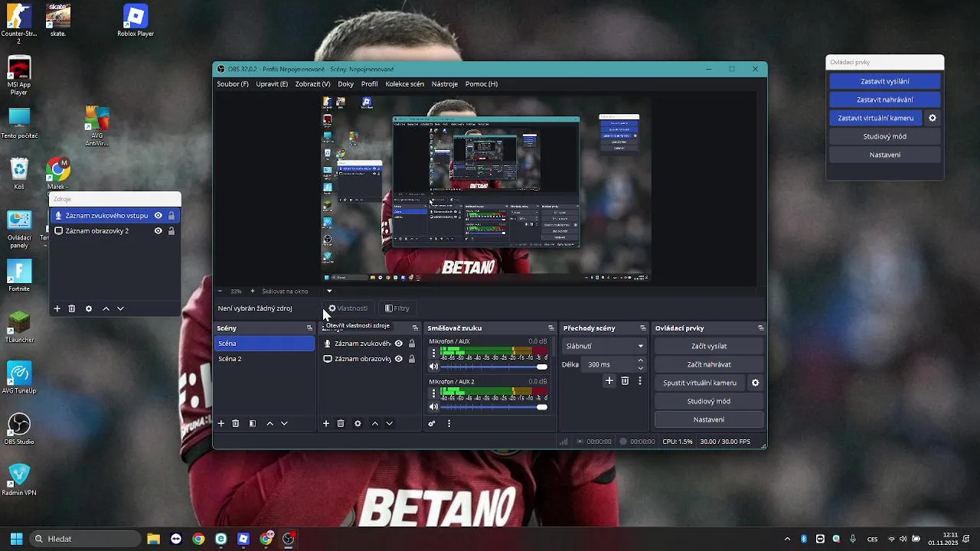Click Začít nahrávat button
980x551 pixels.
[x=709, y=364]
